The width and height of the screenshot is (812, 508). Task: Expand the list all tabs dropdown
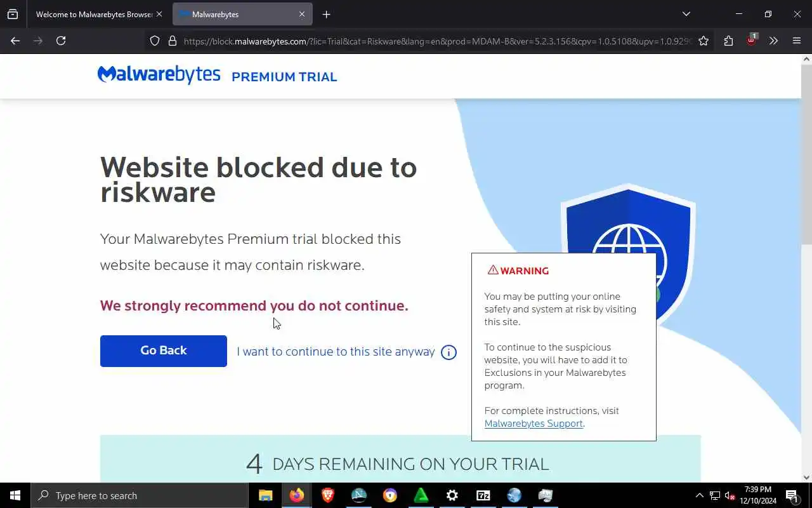686,14
